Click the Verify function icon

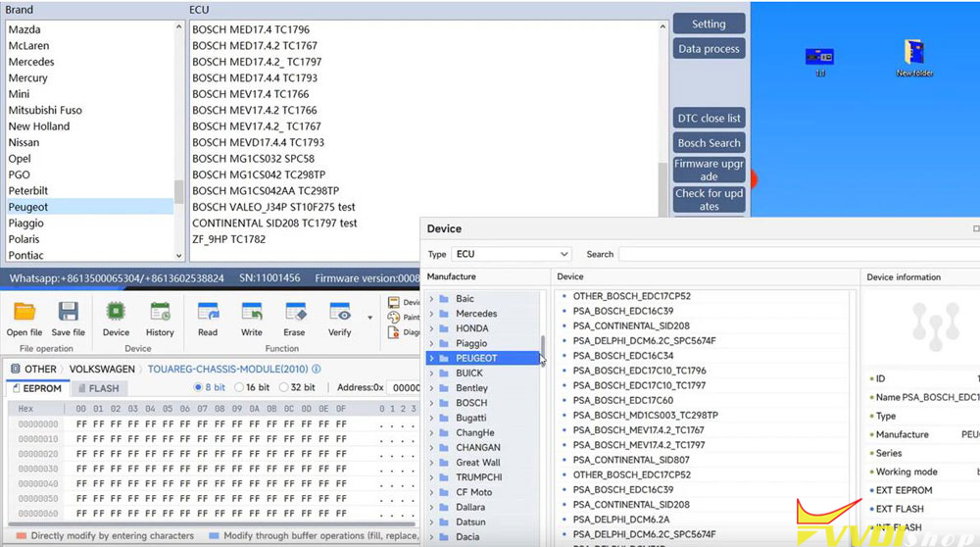pyautogui.click(x=339, y=314)
